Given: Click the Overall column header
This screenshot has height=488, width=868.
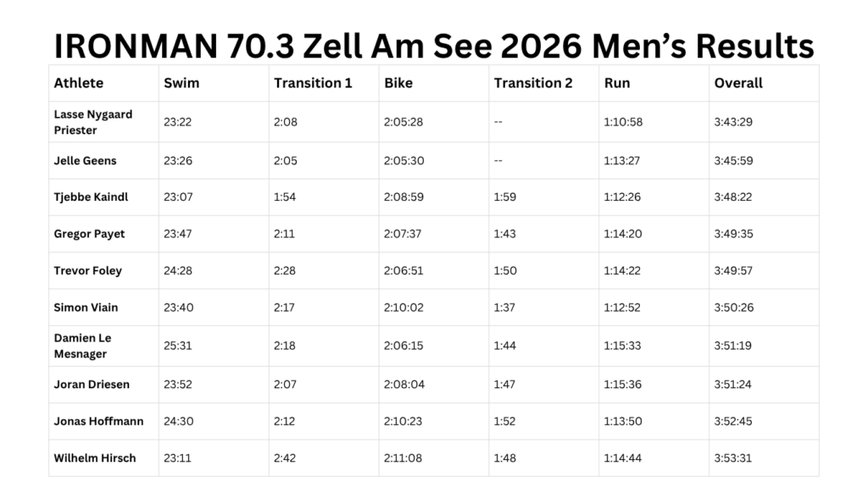Looking at the screenshot, I should pyautogui.click(x=738, y=83).
